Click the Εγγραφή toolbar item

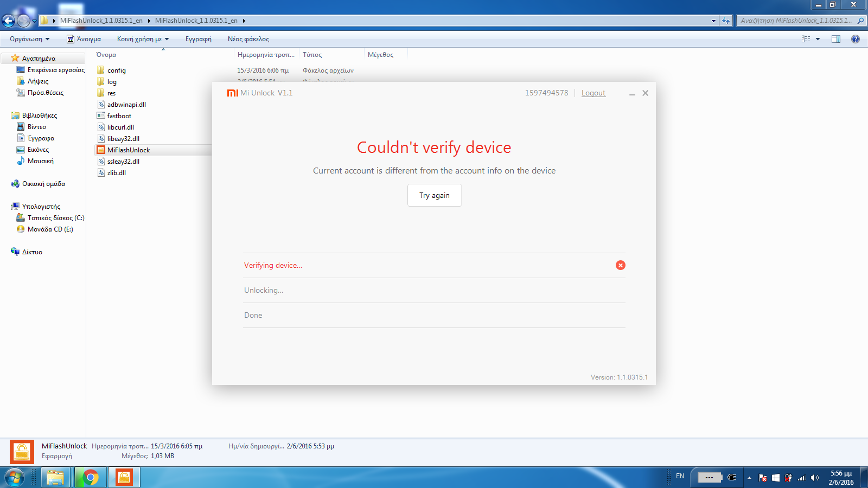pyautogui.click(x=198, y=39)
